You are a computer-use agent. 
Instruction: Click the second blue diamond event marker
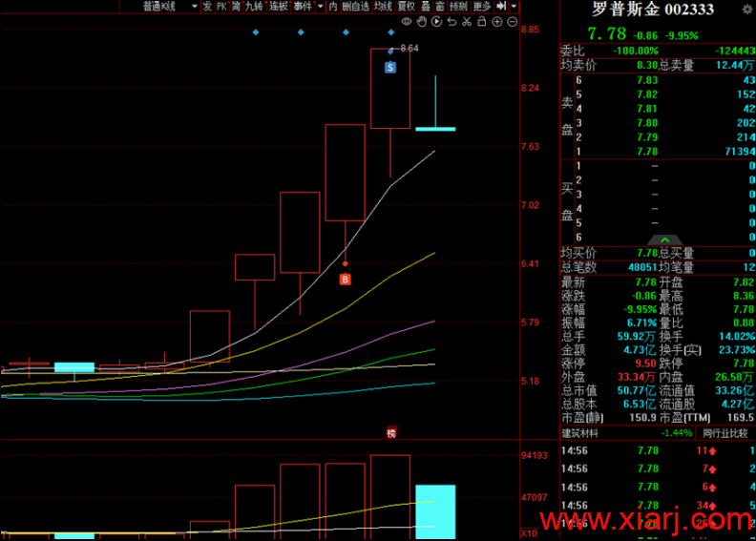[301, 32]
